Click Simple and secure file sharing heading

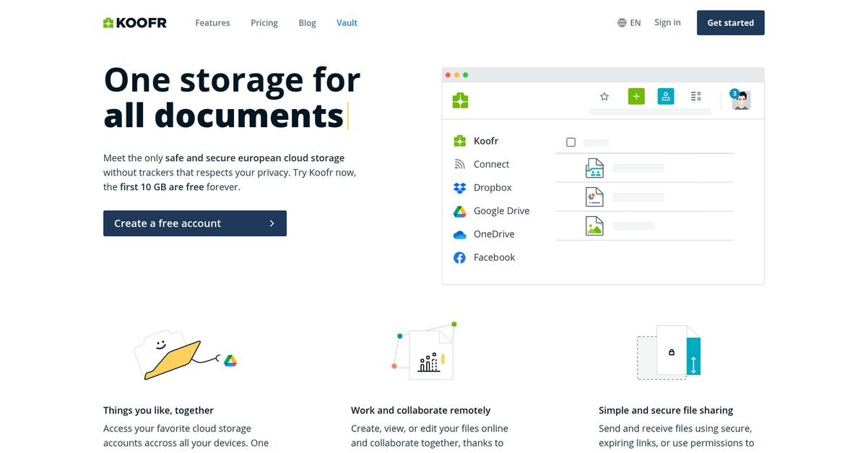coord(666,410)
